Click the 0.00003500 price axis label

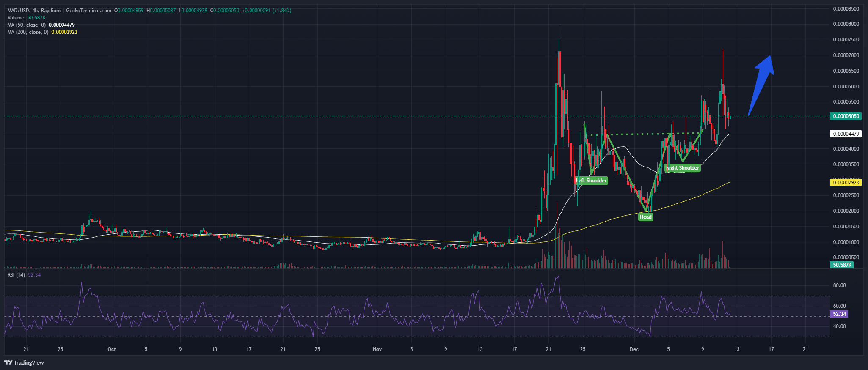coord(846,164)
